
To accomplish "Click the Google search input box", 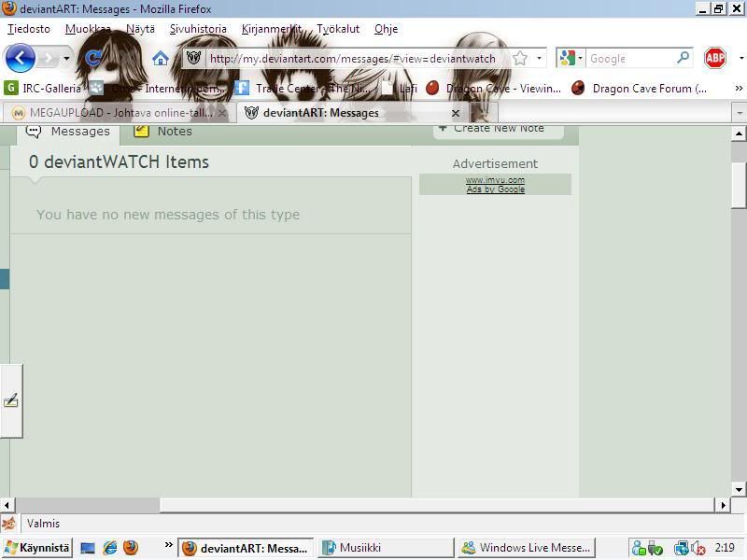I will [629, 59].
